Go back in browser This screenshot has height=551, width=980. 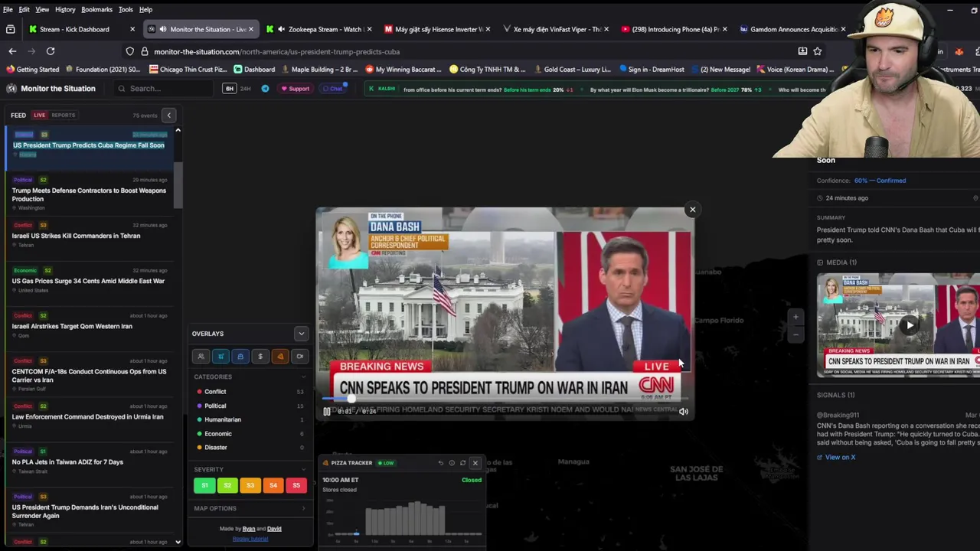click(x=12, y=51)
